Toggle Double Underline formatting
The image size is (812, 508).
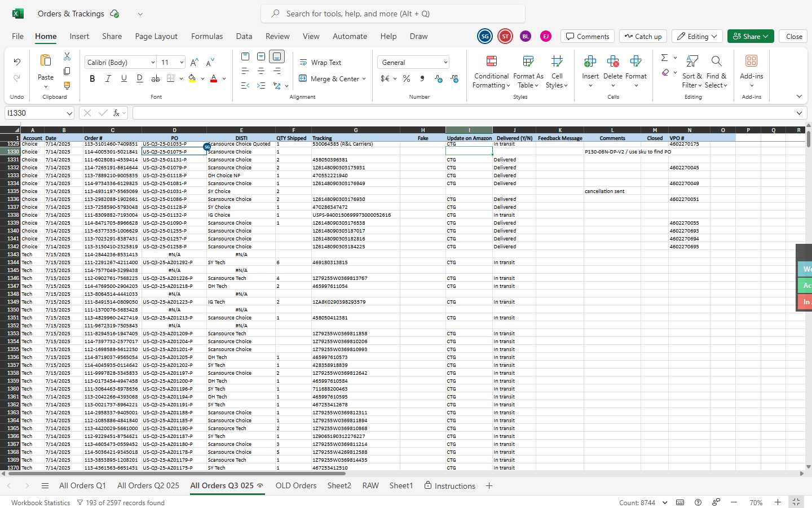tap(139, 78)
